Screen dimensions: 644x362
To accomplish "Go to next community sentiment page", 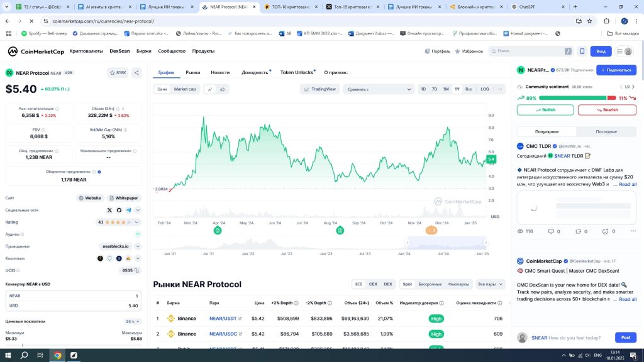I will 633,87.
